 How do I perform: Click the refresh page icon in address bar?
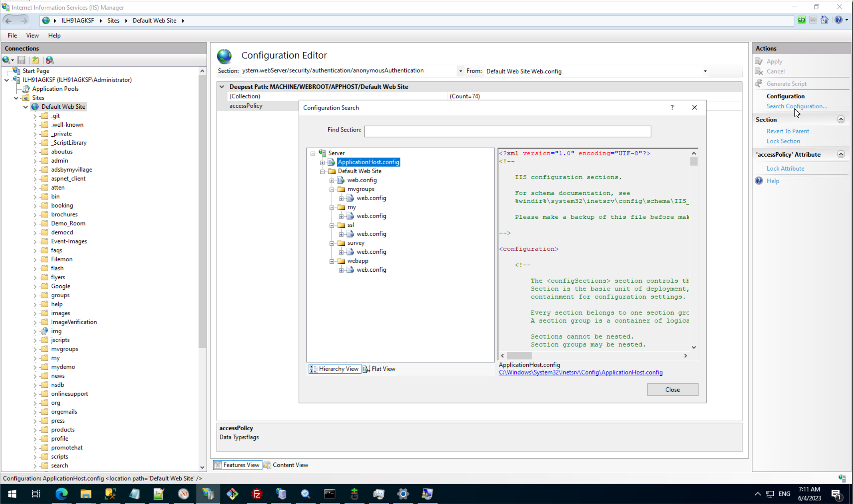[802, 20]
